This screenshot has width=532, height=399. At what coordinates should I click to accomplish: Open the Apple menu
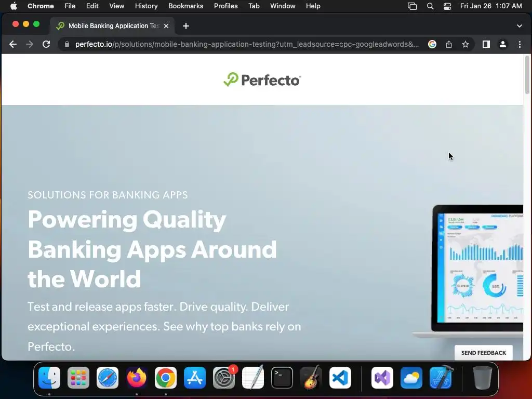(14, 6)
